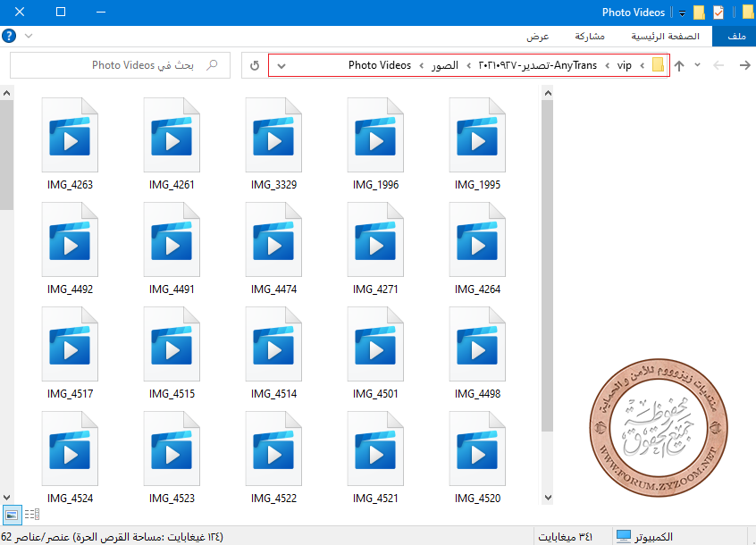Screen dimensions: 756x545
Task: Expand the chevron between folder icon and vip
Action: coord(643,65)
